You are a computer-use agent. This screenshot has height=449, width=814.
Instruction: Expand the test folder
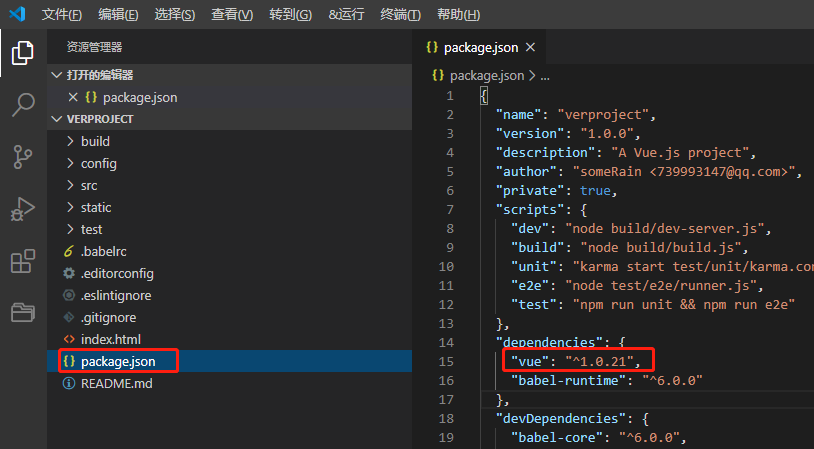70,229
